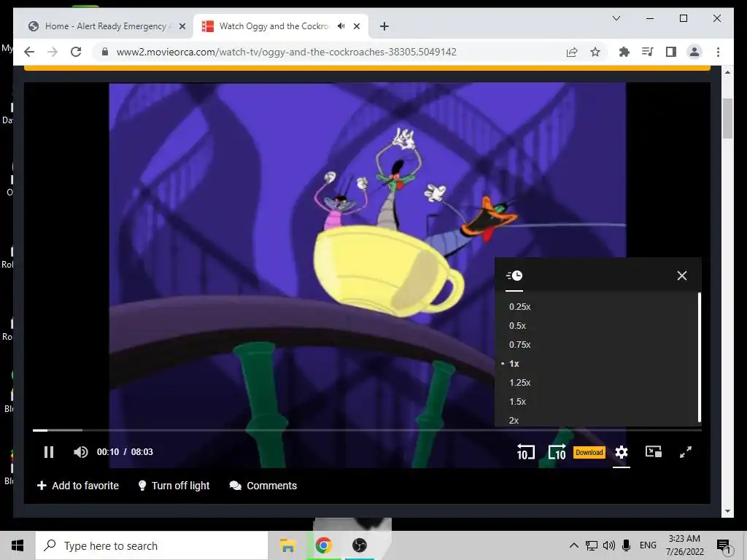
Task: Mute the Oggy tab audio icon
Action: click(341, 26)
